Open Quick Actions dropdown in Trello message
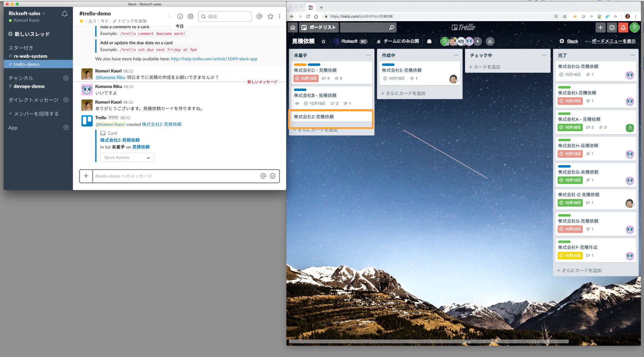 pyautogui.click(x=127, y=157)
